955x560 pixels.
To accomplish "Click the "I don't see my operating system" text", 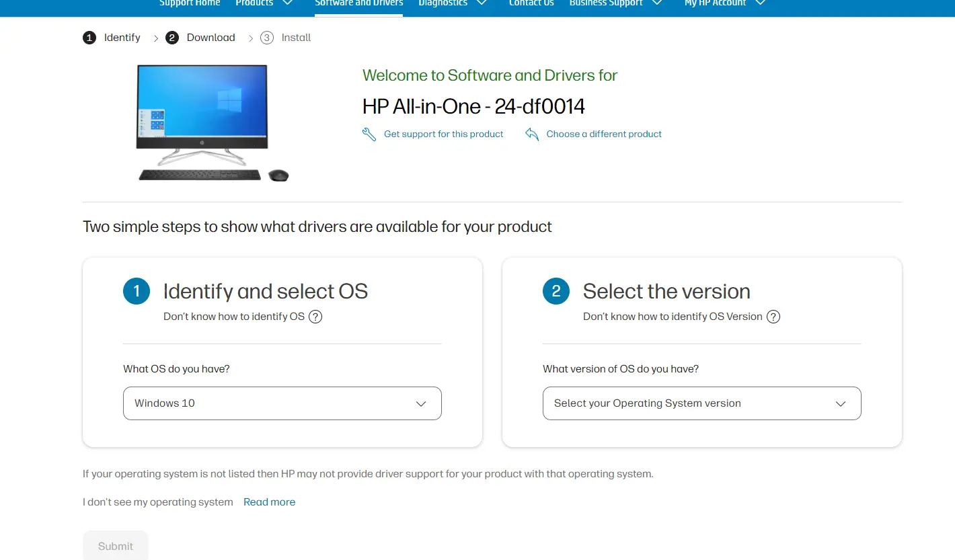I will coord(158,502).
